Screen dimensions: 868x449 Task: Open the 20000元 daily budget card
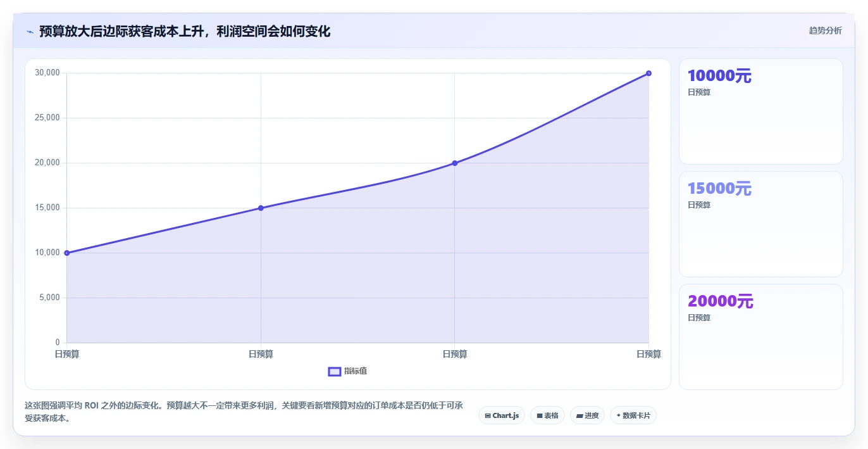point(761,337)
